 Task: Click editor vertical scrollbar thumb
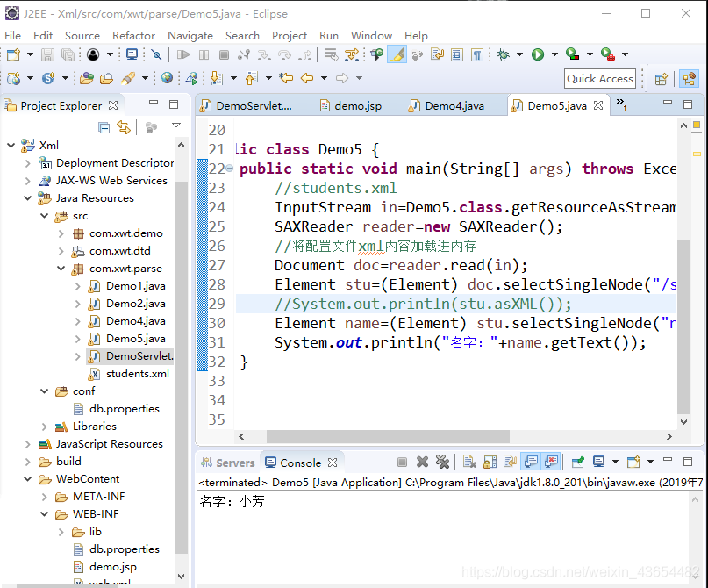click(x=683, y=326)
